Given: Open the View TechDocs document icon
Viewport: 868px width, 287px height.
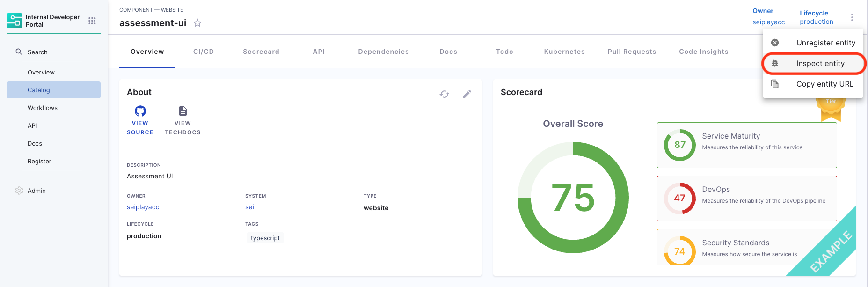Looking at the screenshot, I should [x=182, y=111].
